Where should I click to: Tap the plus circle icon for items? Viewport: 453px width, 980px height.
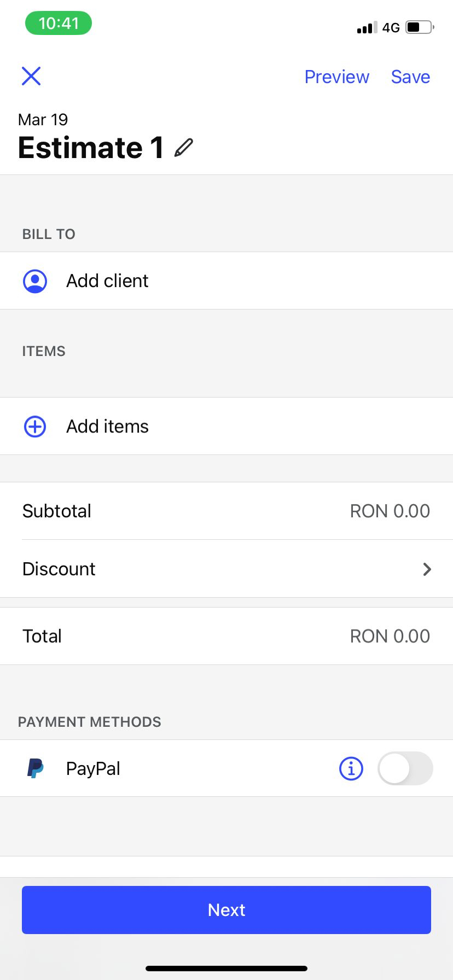pyautogui.click(x=35, y=427)
